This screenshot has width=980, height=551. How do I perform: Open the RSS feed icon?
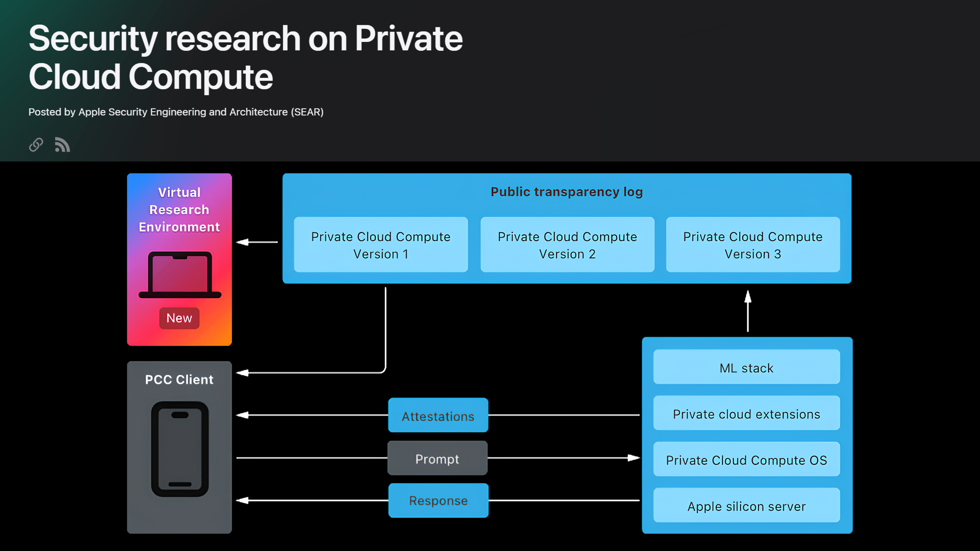(62, 145)
